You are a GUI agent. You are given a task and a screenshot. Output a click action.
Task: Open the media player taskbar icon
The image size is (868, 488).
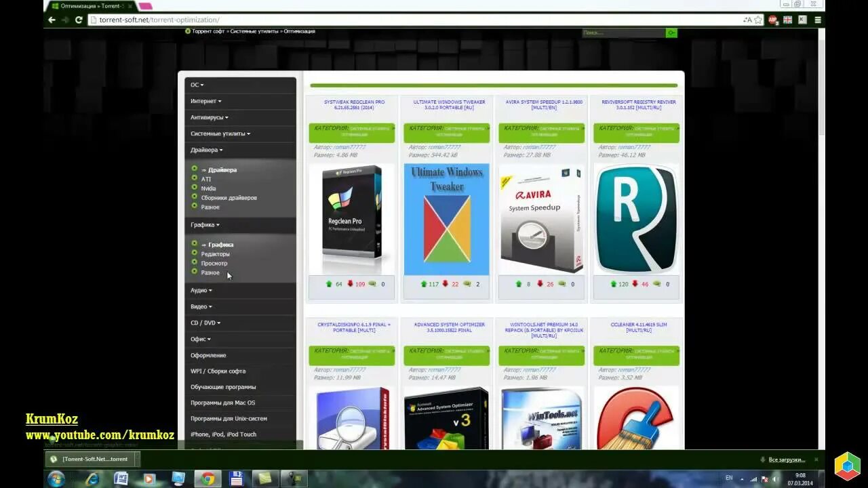(149, 479)
